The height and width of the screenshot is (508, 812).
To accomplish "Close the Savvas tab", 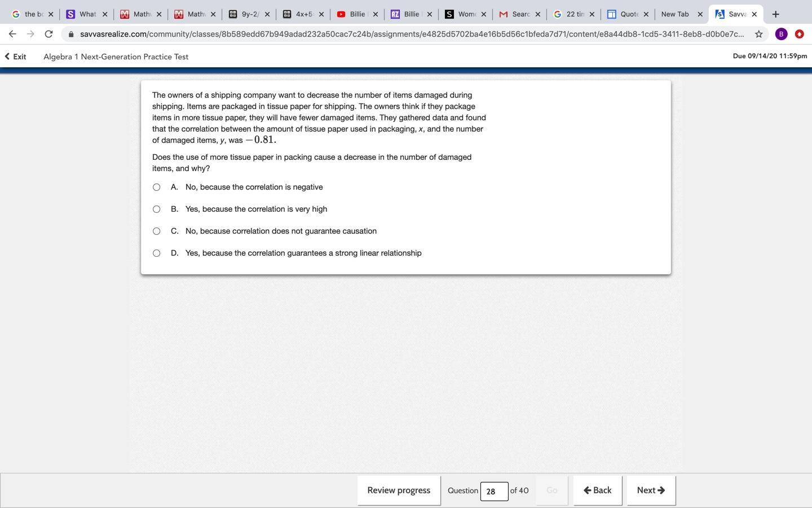I will [754, 14].
